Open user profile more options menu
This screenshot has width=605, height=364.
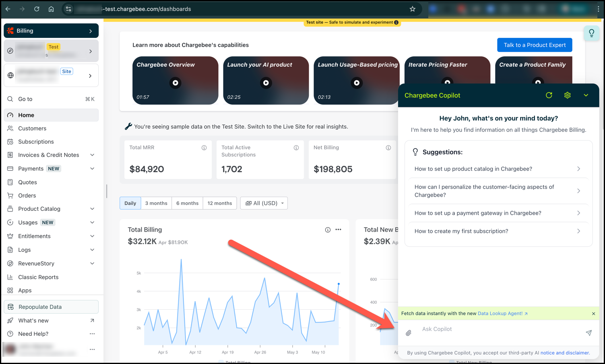point(92,350)
